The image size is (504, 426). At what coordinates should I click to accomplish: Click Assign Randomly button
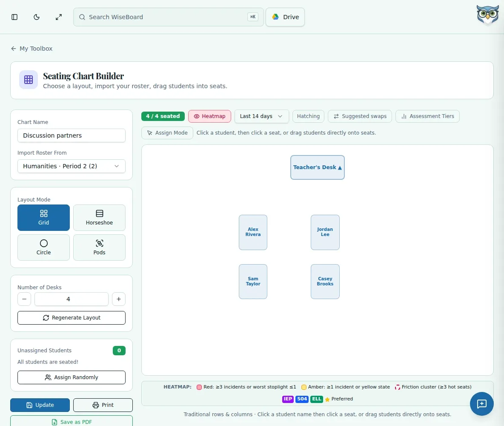pyautogui.click(x=72, y=377)
